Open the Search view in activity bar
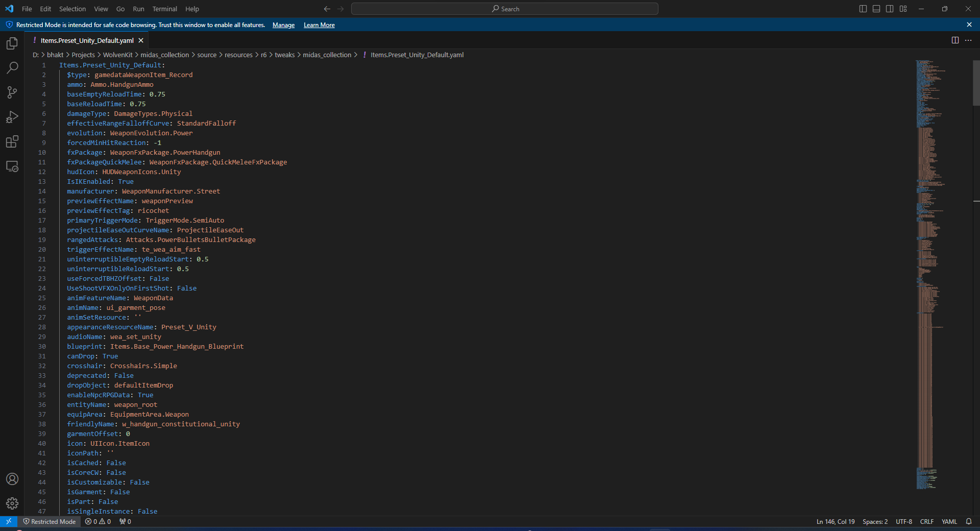Viewport: 980px width, 531px height. 12,68
